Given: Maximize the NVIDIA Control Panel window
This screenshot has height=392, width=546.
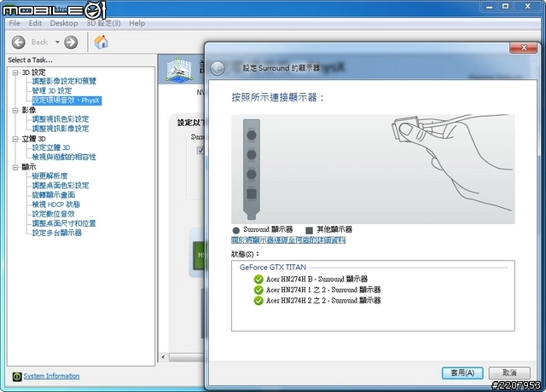Looking at the screenshot, I should coord(505,7).
